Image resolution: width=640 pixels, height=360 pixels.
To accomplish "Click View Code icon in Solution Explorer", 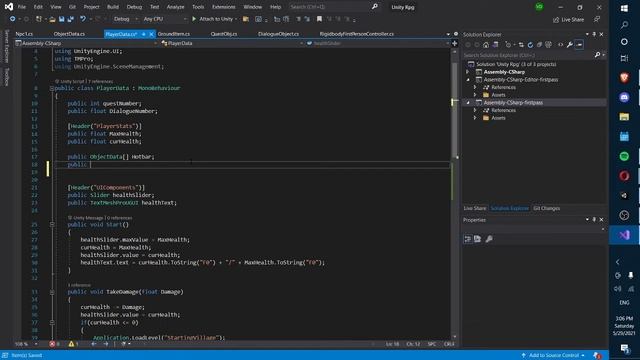I will coord(560,44).
